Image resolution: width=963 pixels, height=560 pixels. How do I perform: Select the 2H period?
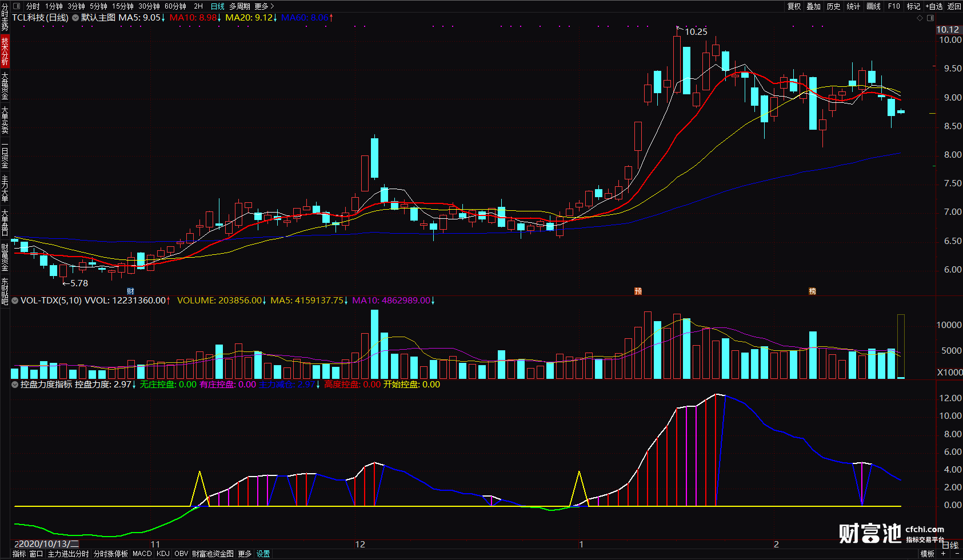coord(198,6)
